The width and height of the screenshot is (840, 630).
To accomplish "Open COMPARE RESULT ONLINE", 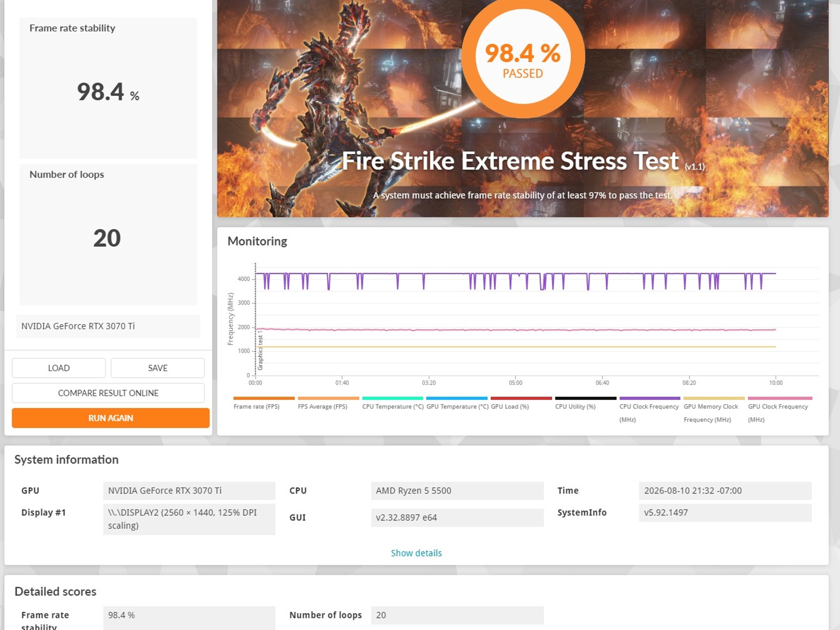I will [108, 393].
